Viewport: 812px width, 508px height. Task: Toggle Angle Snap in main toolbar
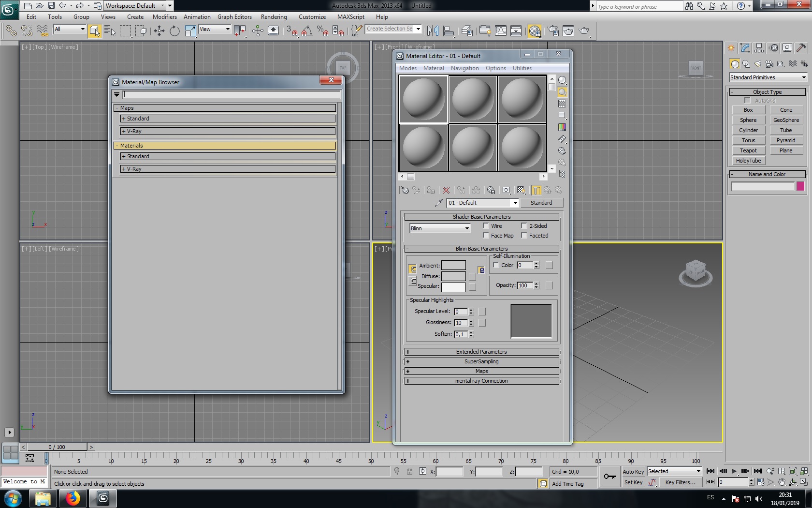click(x=307, y=31)
